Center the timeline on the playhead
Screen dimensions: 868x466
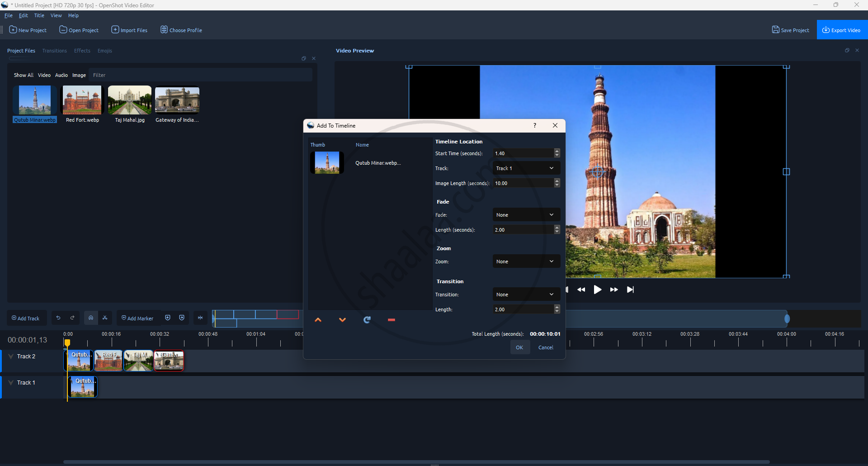pyautogui.click(x=200, y=318)
